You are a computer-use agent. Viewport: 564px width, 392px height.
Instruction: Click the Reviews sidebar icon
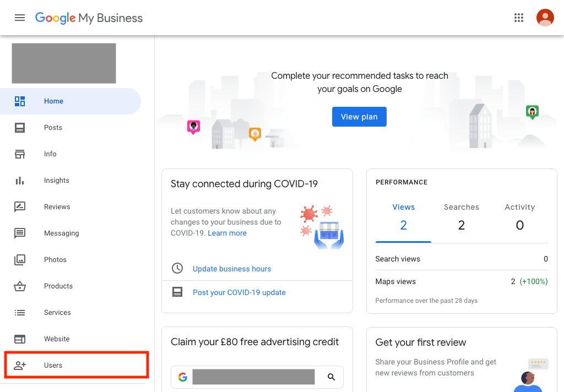click(x=20, y=207)
